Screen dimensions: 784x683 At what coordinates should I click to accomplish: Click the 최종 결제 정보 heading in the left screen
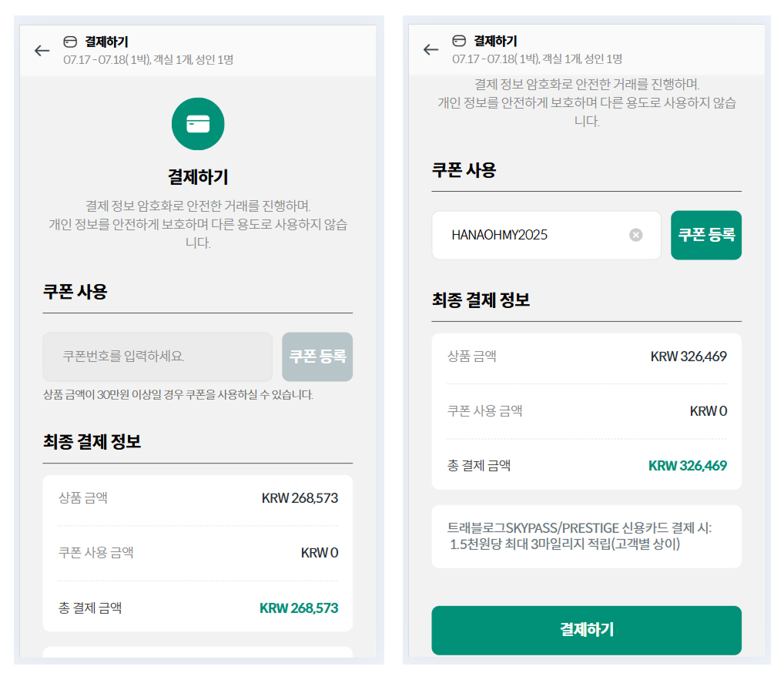(92, 442)
